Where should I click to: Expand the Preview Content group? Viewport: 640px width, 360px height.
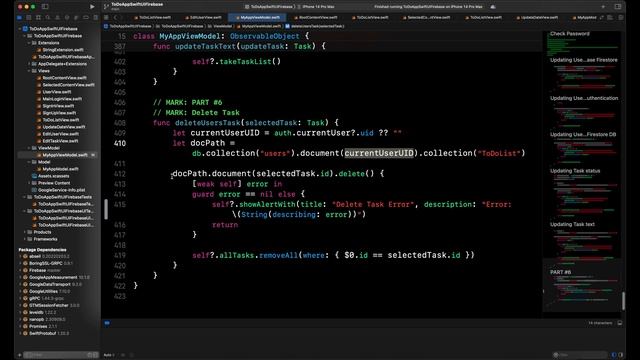[x=29, y=183]
